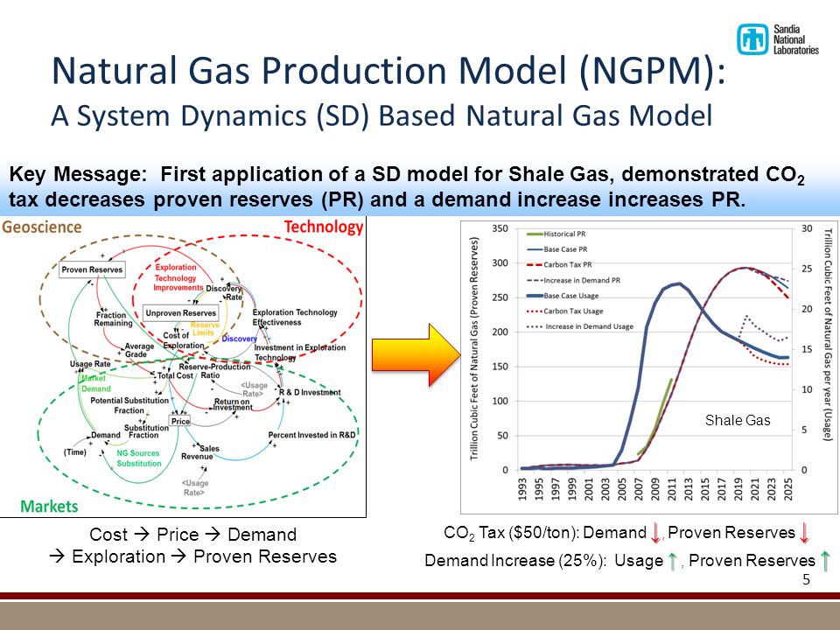Click the slide page number 5
The width and height of the screenshot is (840, 630).
click(x=806, y=579)
